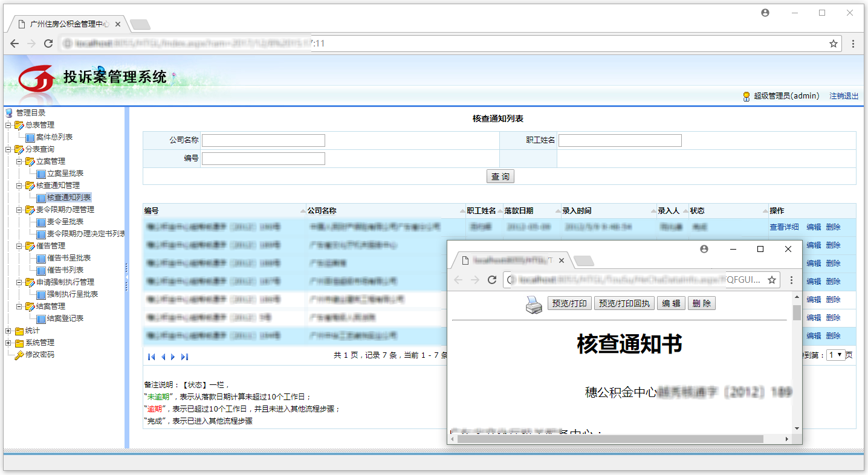Screen dimensions: 868x475
Task: Click the 公司名称 input field
Action: point(264,141)
